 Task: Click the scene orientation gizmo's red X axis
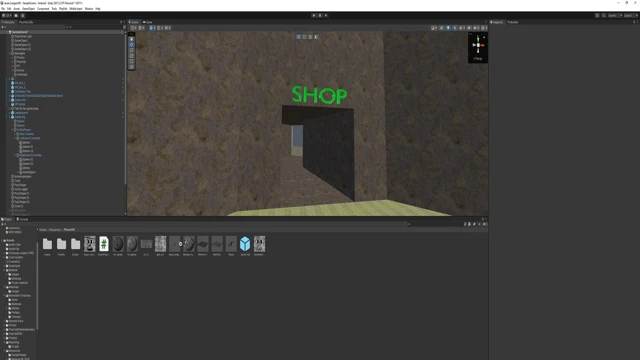click(482, 45)
